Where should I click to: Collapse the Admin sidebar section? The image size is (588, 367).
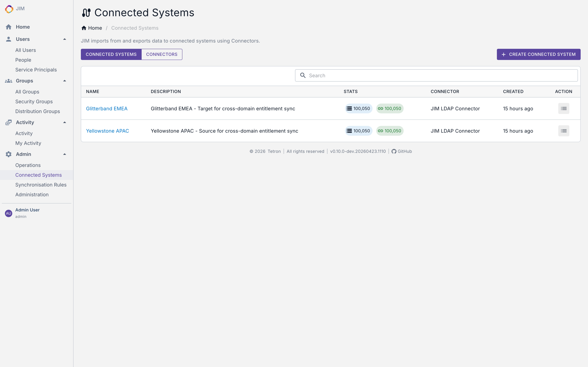(65, 154)
